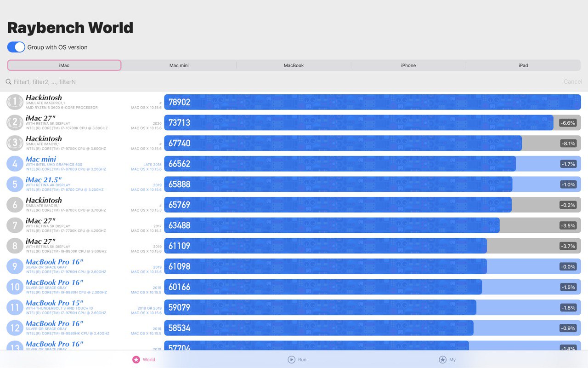
Task: Click the rank 11 circle badge
Action: click(15, 307)
